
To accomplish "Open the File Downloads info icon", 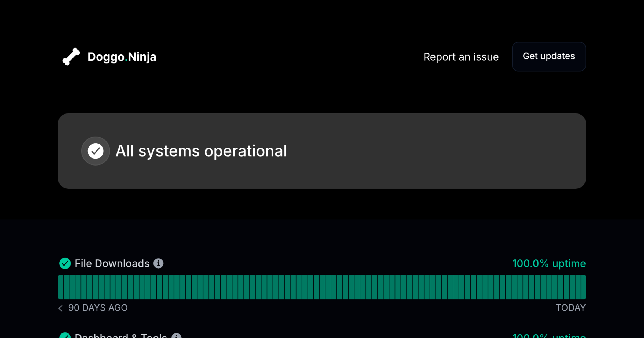I will point(158,263).
